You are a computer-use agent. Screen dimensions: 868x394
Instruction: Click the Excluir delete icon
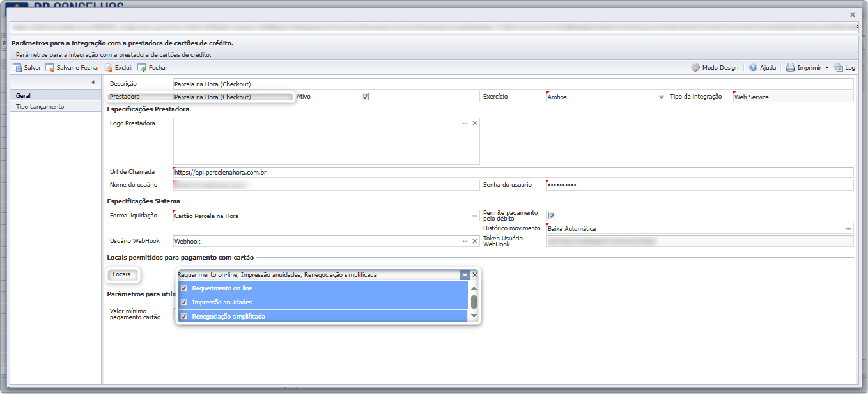click(108, 67)
